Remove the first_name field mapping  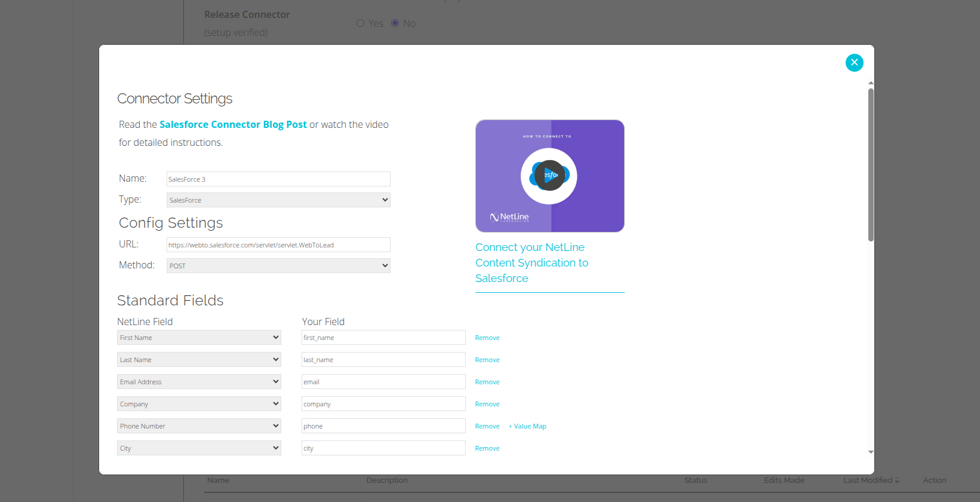(487, 338)
